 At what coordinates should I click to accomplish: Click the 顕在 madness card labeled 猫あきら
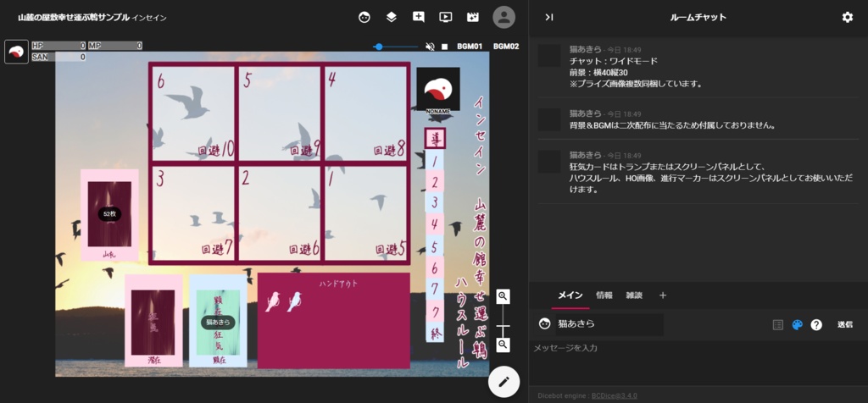218,323
